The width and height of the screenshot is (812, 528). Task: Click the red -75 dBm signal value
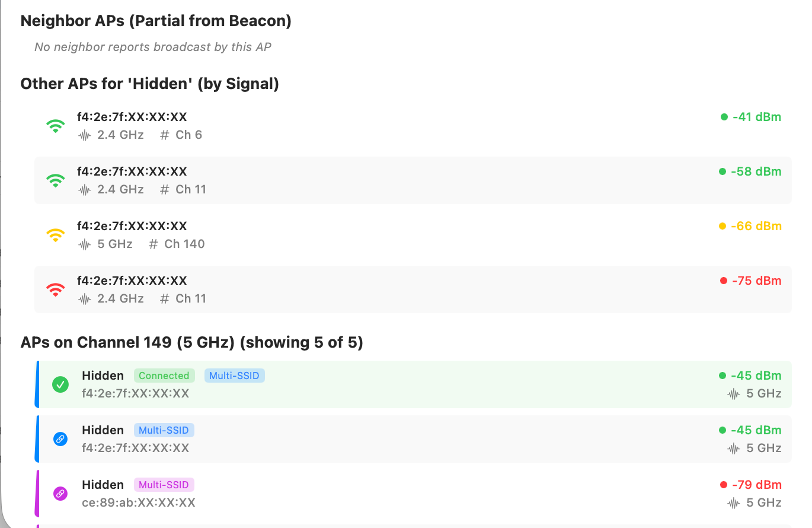point(756,281)
